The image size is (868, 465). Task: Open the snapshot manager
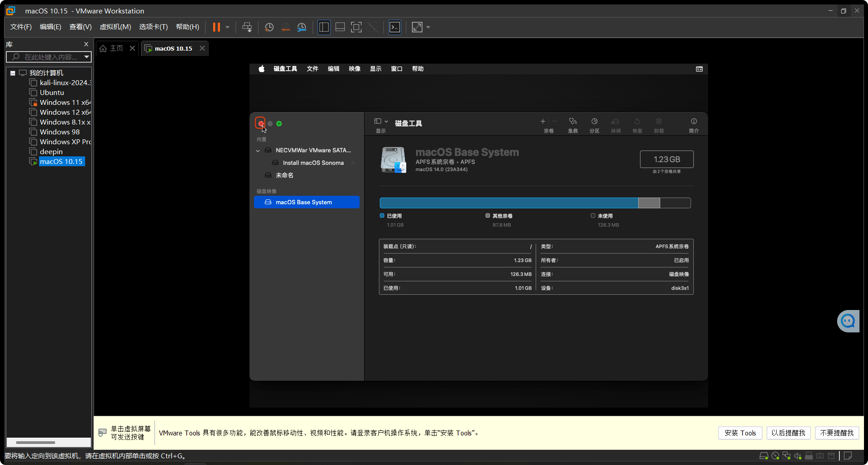click(x=301, y=27)
